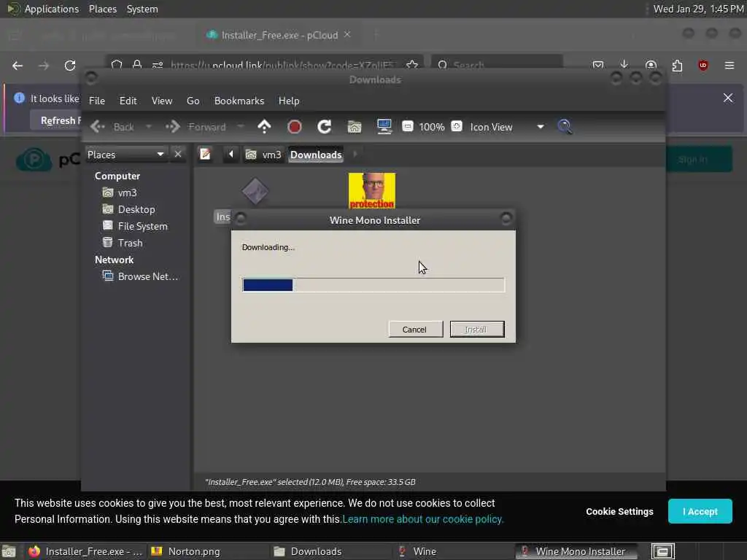The height and width of the screenshot is (560, 747).
Task: Open the uBlock Origin extension icon
Action: [x=703, y=65]
